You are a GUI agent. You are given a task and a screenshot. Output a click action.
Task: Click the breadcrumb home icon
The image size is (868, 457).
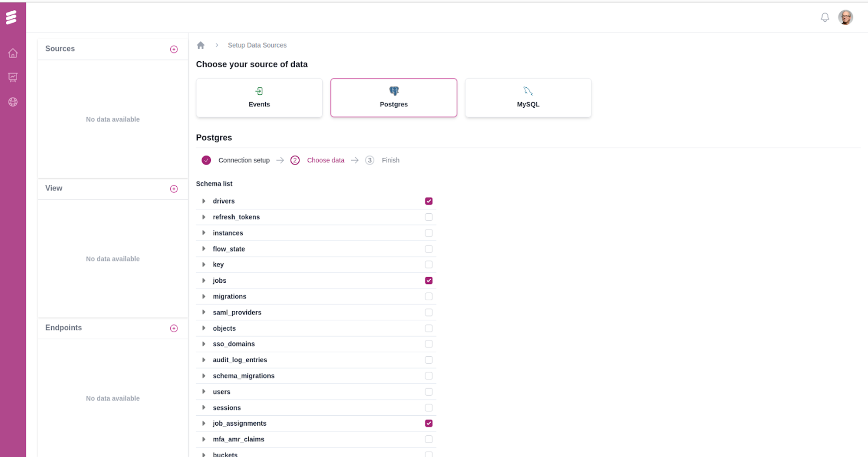(201, 45)
